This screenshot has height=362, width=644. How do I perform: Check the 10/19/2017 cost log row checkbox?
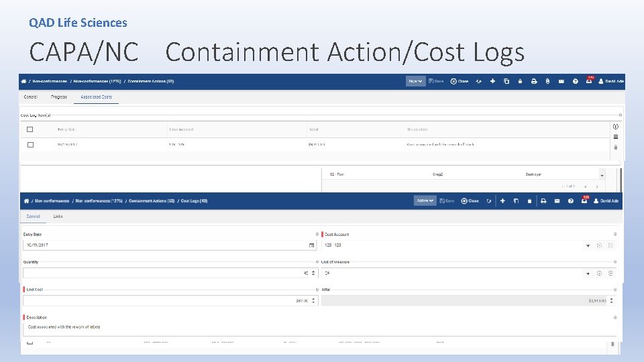tap(30, 145)
